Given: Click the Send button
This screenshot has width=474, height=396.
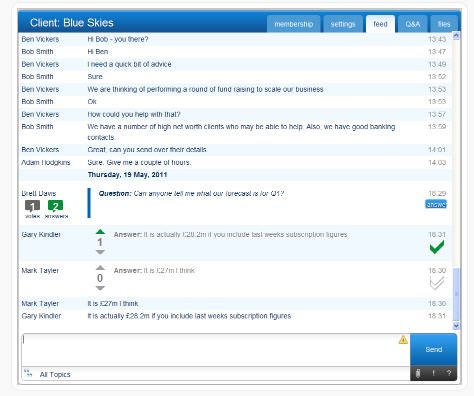Looking at the screenshot, I should pyautogui.click(x=433, y=349).
